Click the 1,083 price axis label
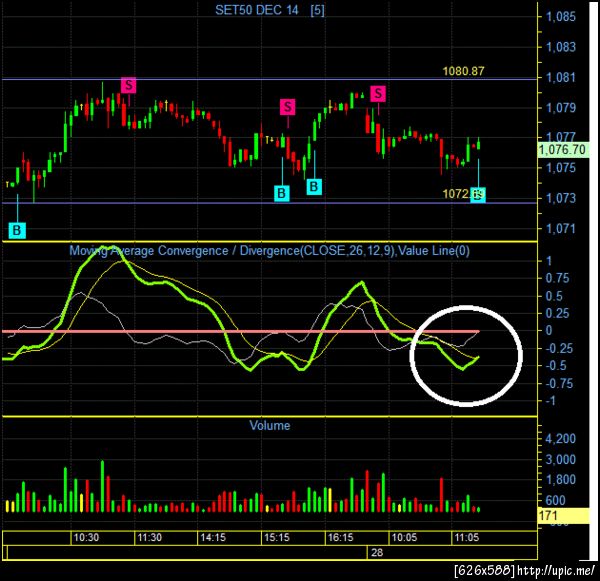The height and width of the screenshot is (581, 600). [561, 47]
